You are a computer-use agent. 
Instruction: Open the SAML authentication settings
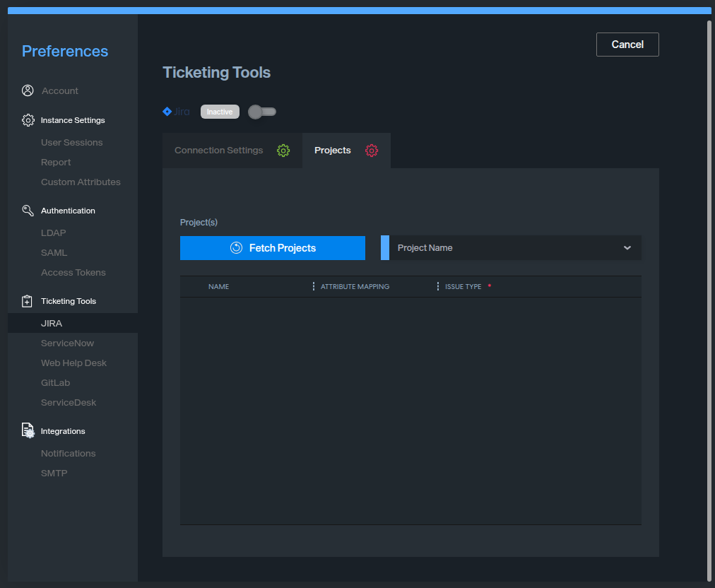(x=54, y=253)
